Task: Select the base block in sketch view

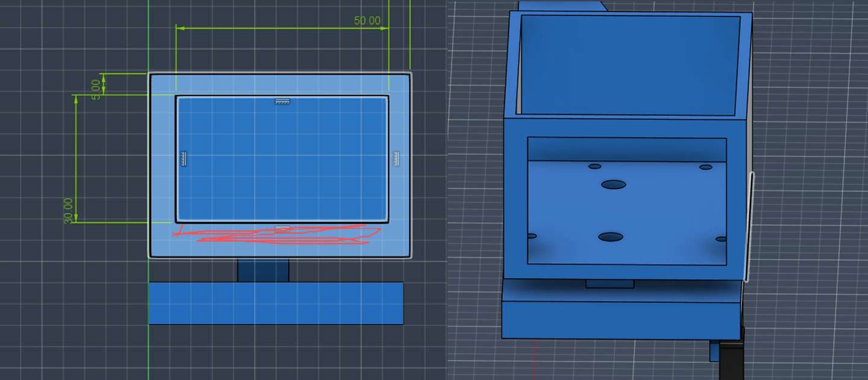Action: [x=276, y=303]
